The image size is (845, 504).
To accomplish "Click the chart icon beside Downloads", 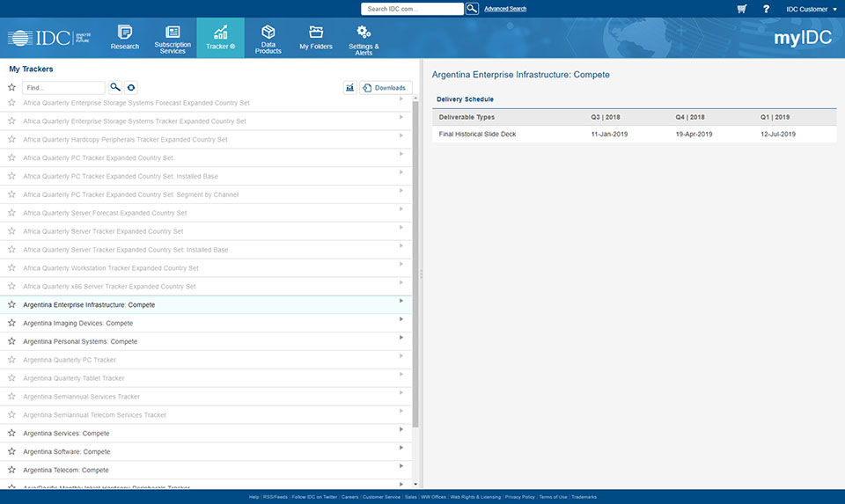I will coord(349,87).
